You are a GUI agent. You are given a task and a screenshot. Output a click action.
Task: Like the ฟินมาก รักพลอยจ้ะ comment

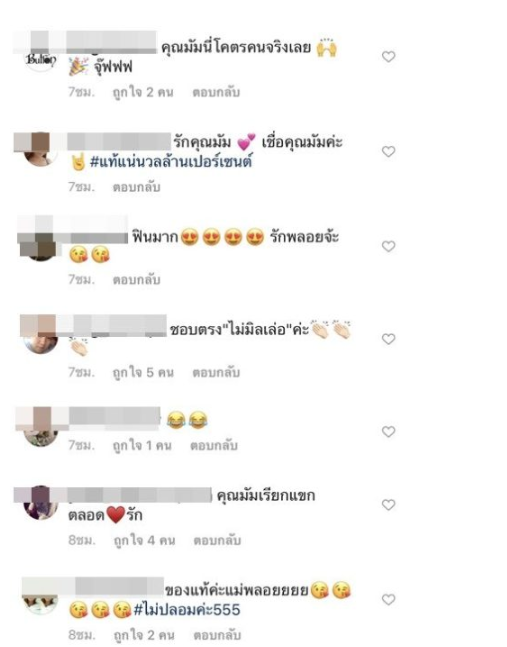[x=388, y=246]
